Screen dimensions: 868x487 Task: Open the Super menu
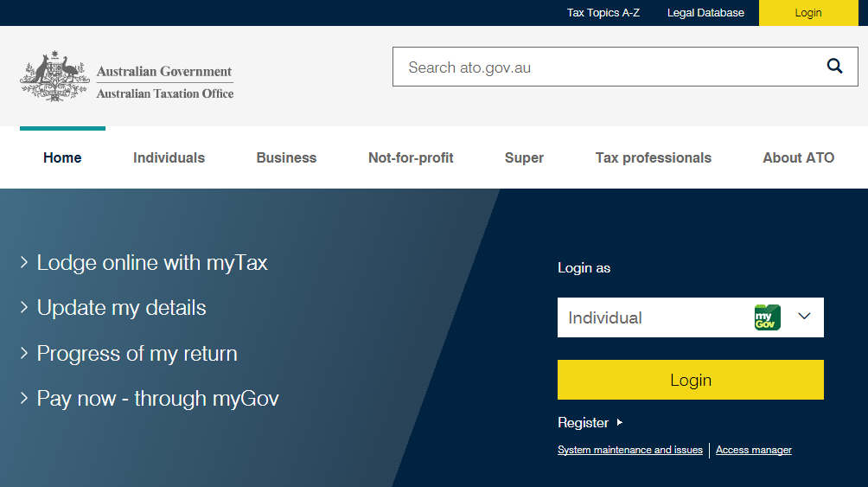[x=524, y=158]
